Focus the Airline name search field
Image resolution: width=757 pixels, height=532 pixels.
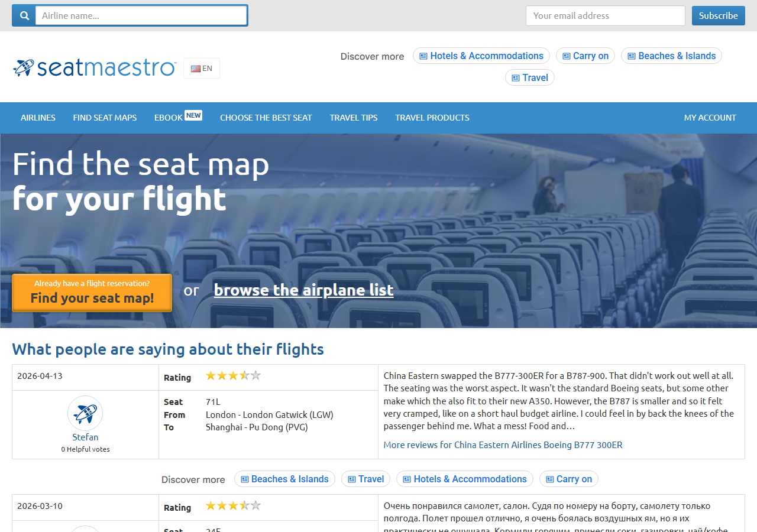tap(141, 15)
